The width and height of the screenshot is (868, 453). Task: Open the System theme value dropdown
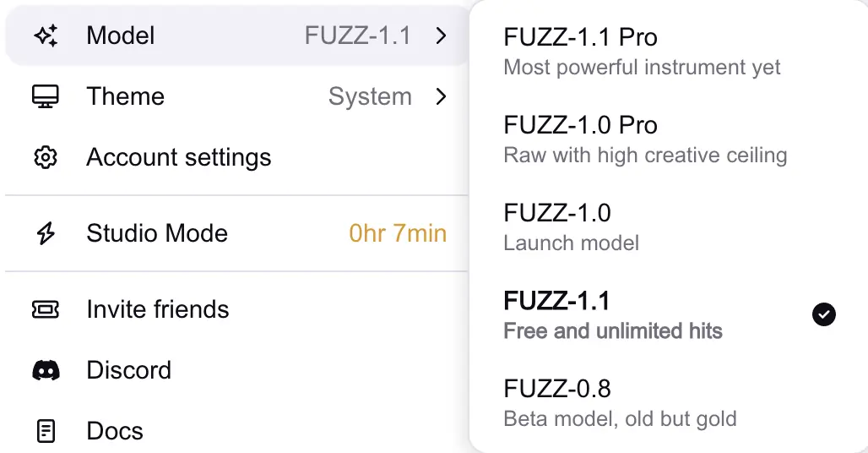coord(370,96)
